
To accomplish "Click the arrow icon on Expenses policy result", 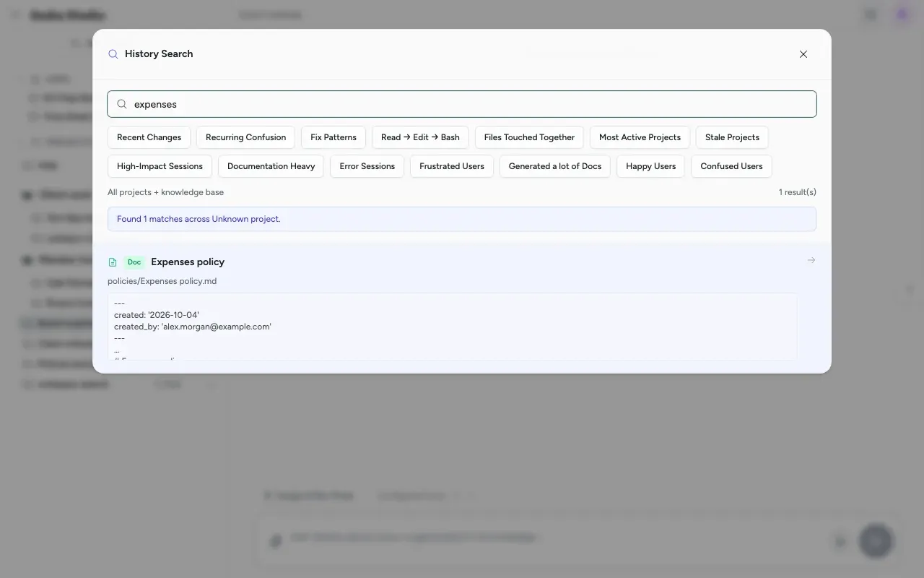I will coord(811,260).
